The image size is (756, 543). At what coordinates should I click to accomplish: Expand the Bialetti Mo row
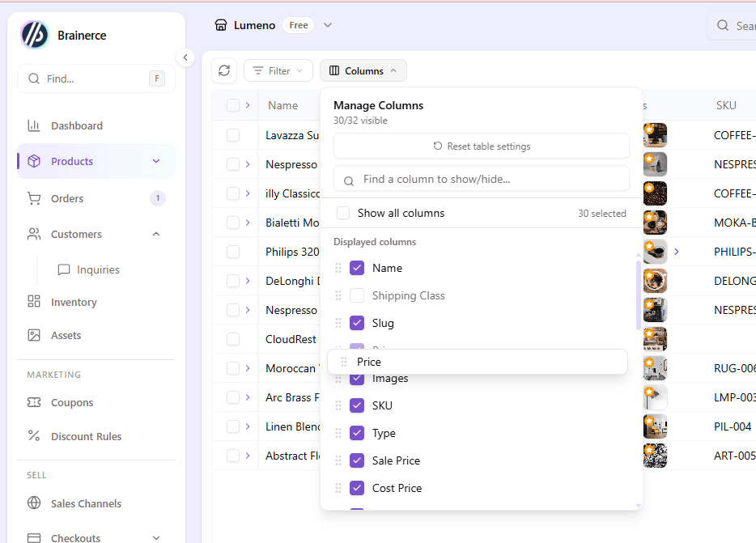click(248, 223)
